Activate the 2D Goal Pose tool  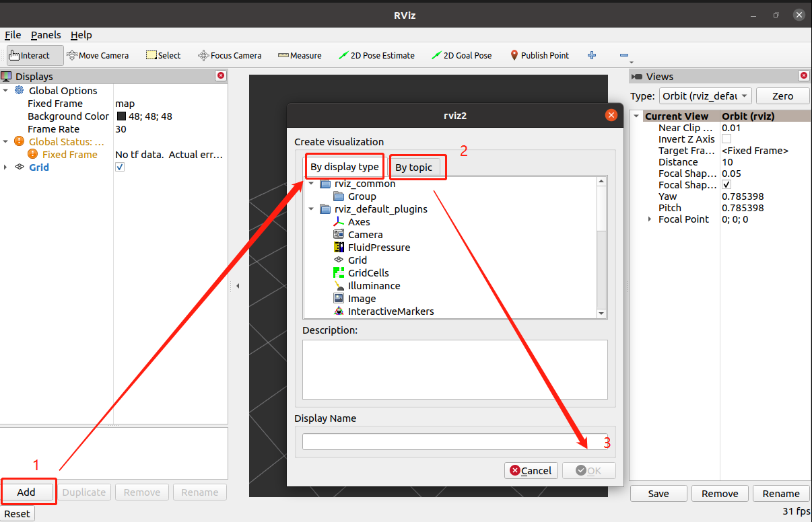pos(462,56)
